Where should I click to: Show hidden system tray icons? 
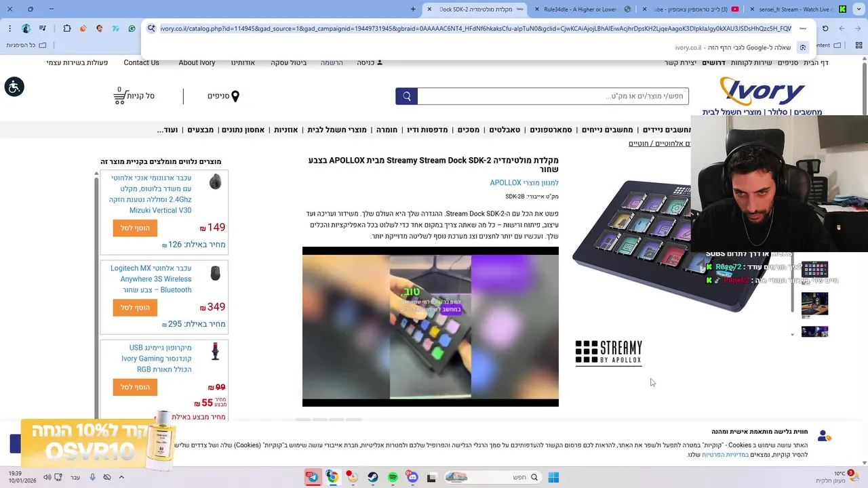pos(121,477)
